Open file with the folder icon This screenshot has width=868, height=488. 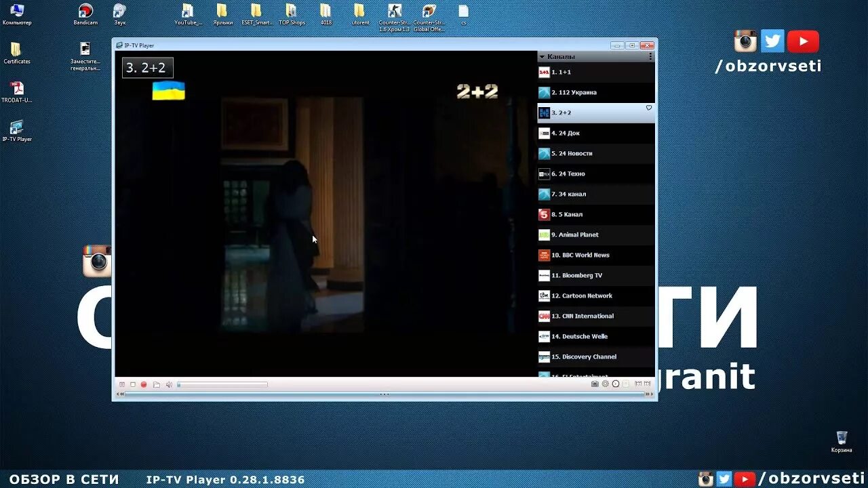[157, 384]
